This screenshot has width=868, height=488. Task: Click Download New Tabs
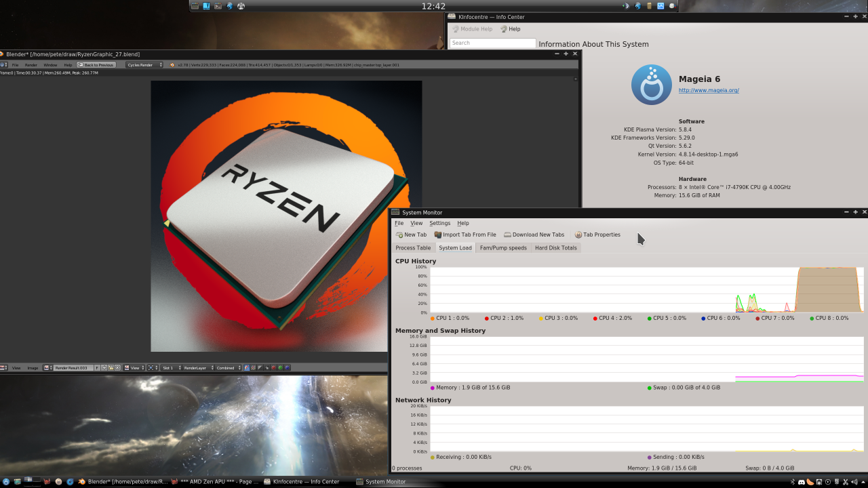click(534, 235)
